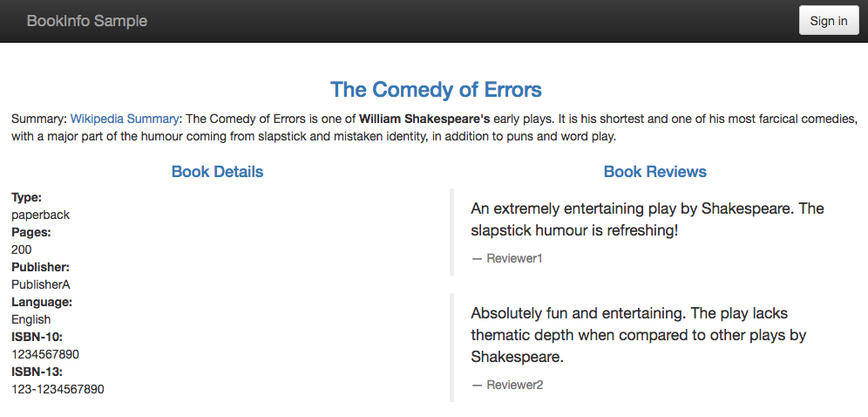Click the Type label in Book Details
This screenshot has width=868, height=417.
(26, 198)
